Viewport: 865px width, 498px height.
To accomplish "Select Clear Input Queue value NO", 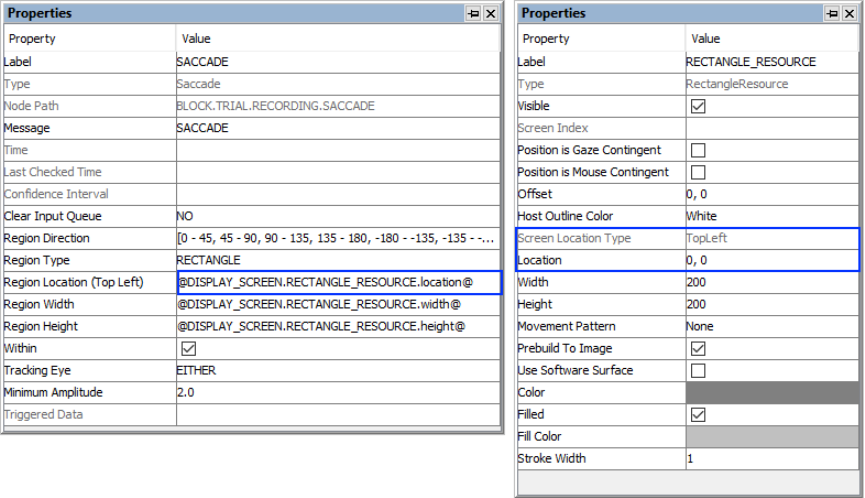I will click(x=338, y=216).
